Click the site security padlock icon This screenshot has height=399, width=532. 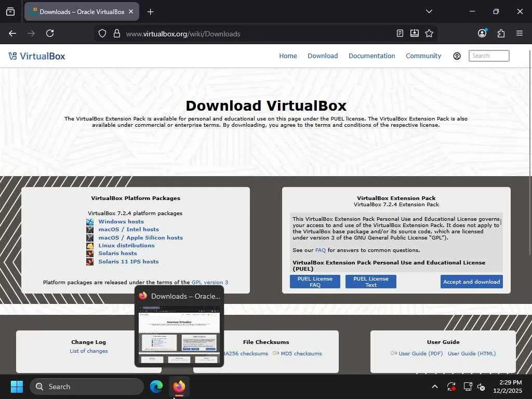click(117, 34)
